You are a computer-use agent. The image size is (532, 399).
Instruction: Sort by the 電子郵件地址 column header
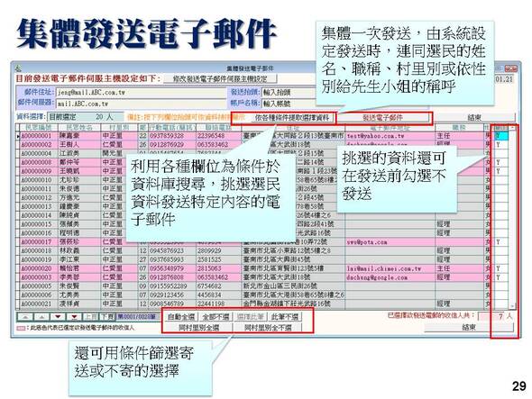tap(390, 128)
